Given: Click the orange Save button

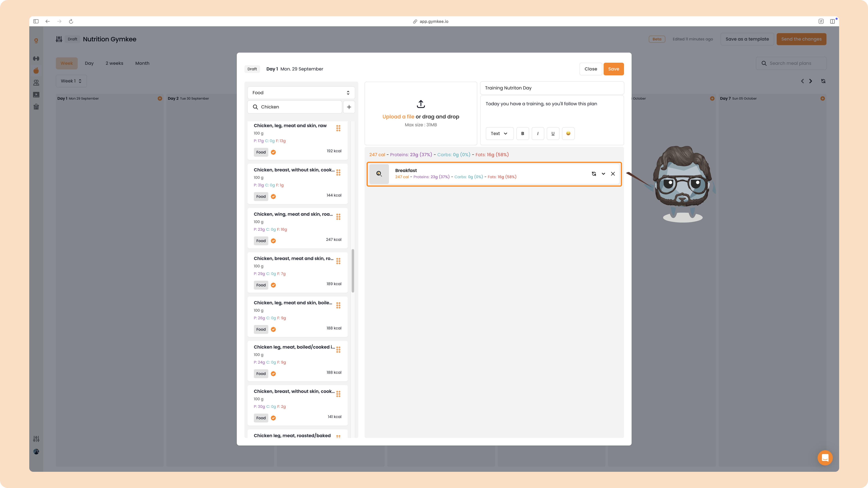Looking at the screenshot, I should [x=614, y=69].
